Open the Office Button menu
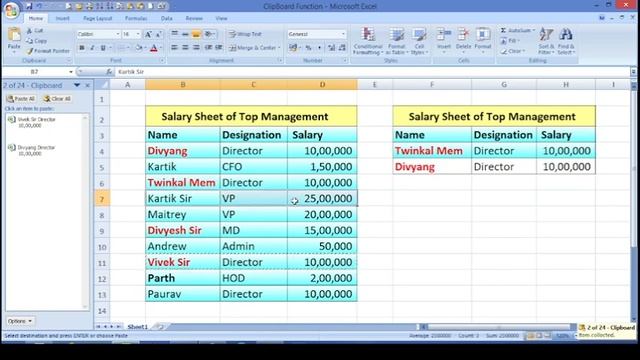 pos(11,10)
